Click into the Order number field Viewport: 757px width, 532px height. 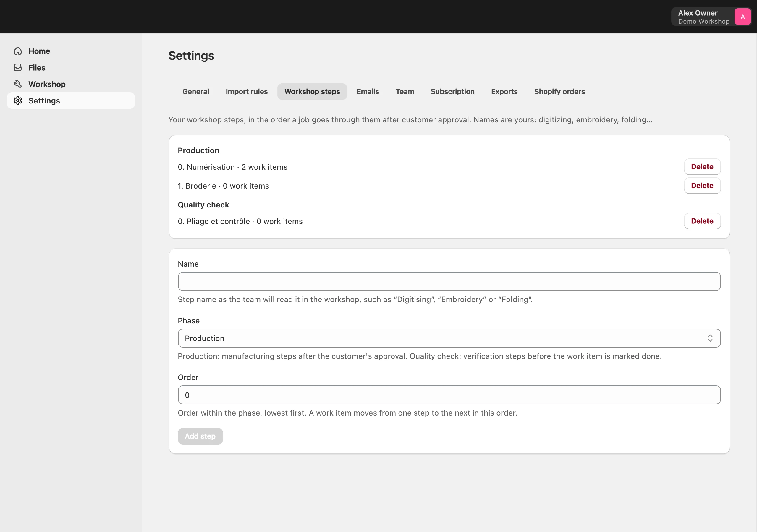(x=449, y=395)
